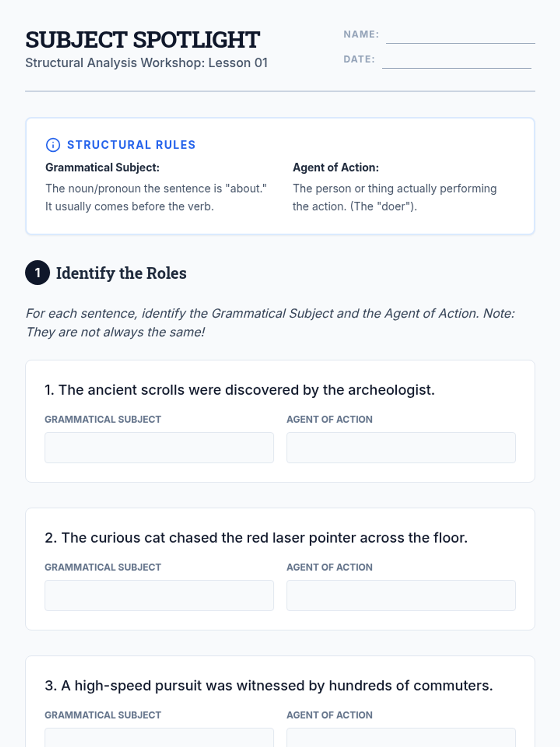Select the Grammatical Subject box for sentence 2
The image size is (560, 747).
pyautogui.click(x=159, y=595)
